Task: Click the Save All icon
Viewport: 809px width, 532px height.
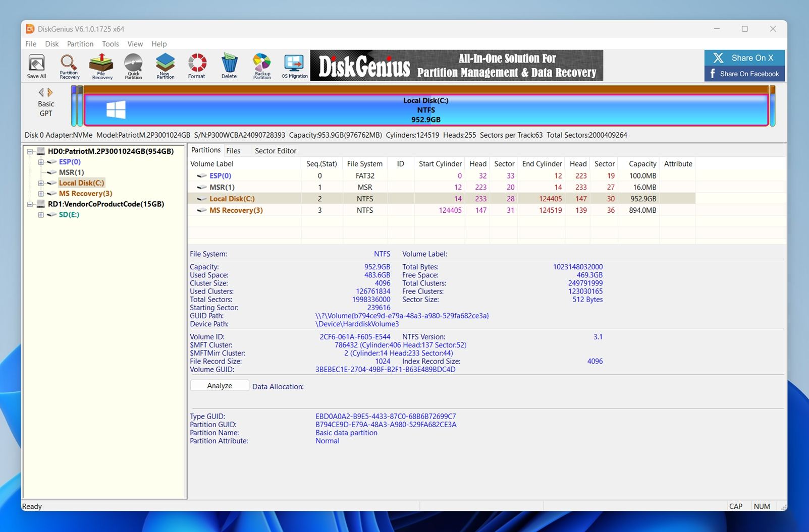Action: [36, 66]
